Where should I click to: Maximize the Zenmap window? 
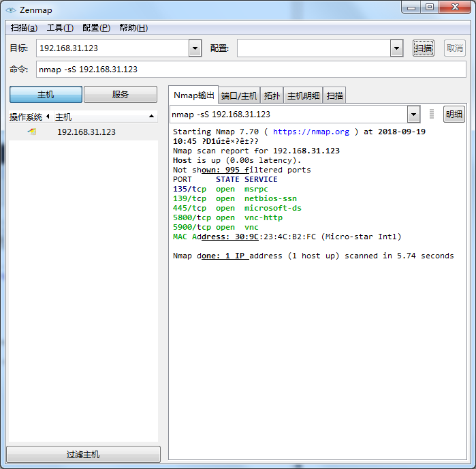pyautogui.click(x=430, y=7)
